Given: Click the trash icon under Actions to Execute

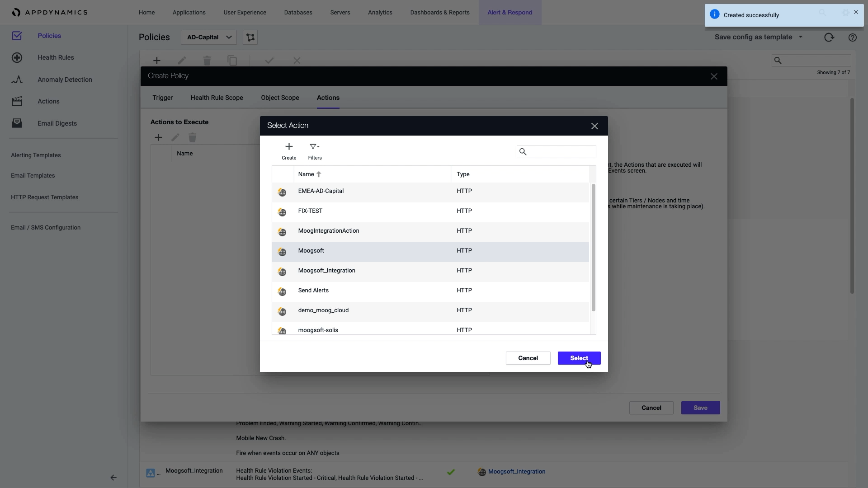Looking at the screenshot, I should pos(193,137).
